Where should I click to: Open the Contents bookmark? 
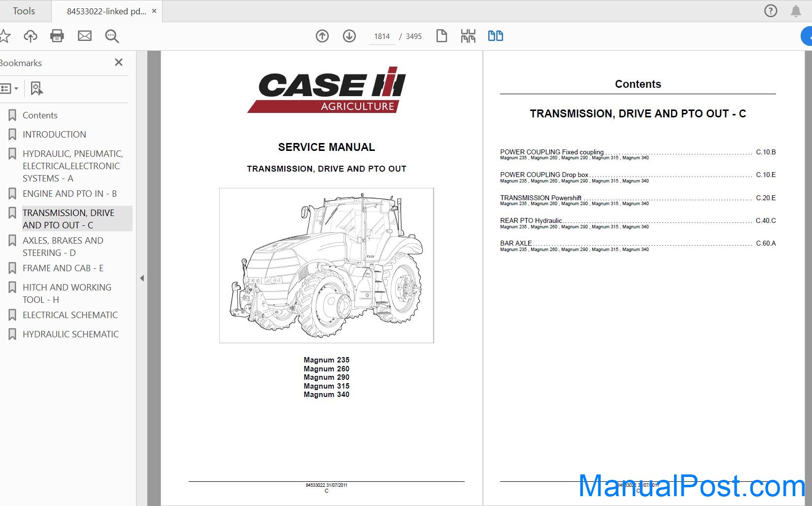pos(40,115)
